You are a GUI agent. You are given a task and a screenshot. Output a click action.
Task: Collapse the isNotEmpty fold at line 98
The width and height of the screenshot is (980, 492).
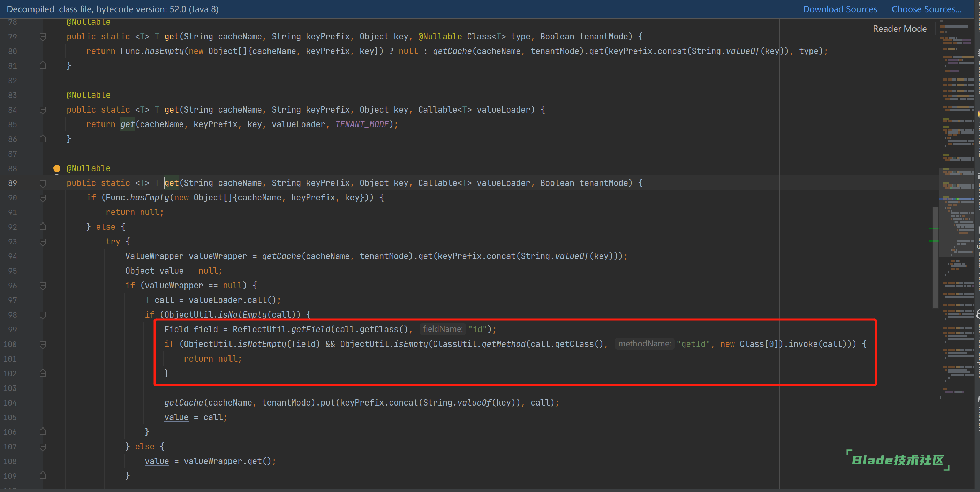coord(43,315)
